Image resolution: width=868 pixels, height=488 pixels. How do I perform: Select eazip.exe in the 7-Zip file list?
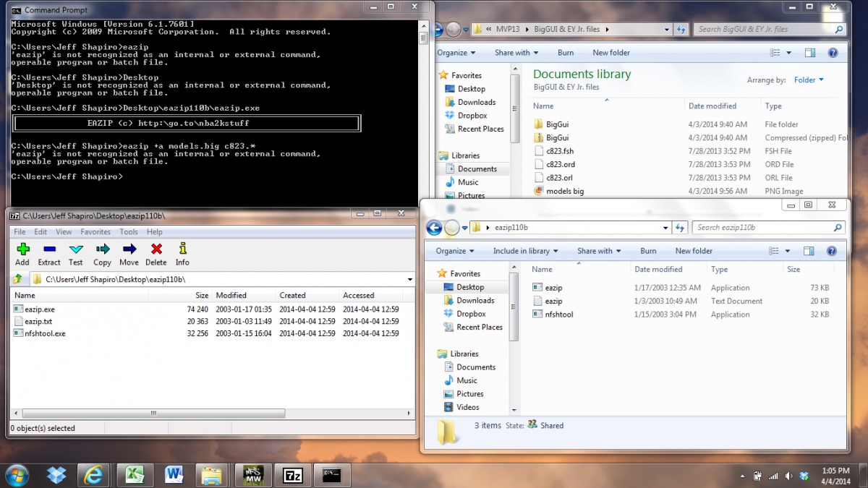(40, 309)
